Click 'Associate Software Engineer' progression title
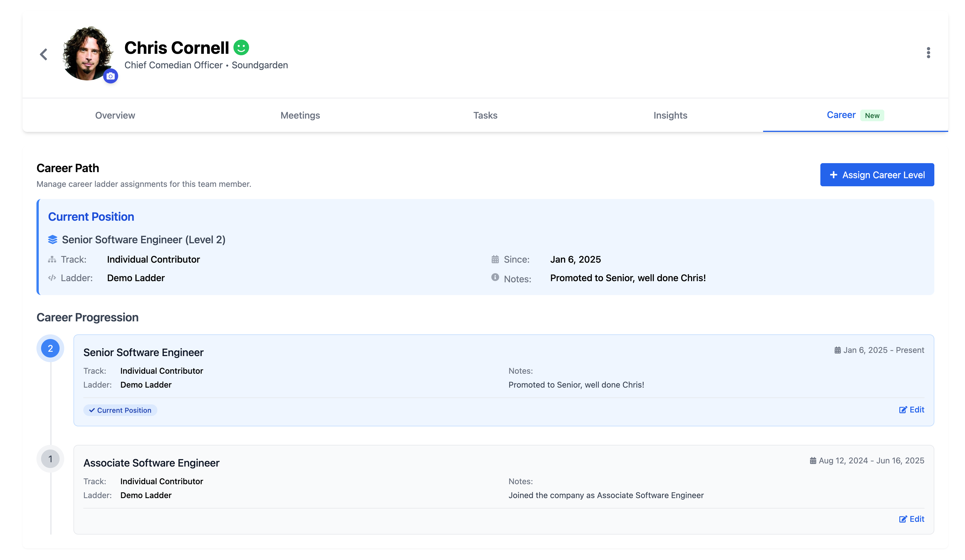This screenshot has width=965, height=560. pos(151,463)
